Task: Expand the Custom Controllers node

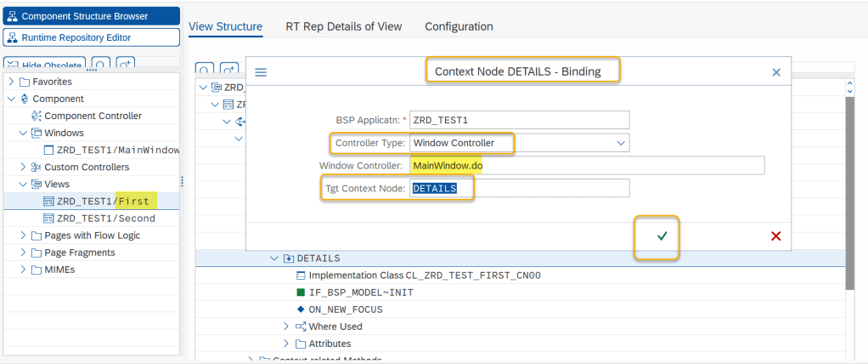Action: [23, 167]
